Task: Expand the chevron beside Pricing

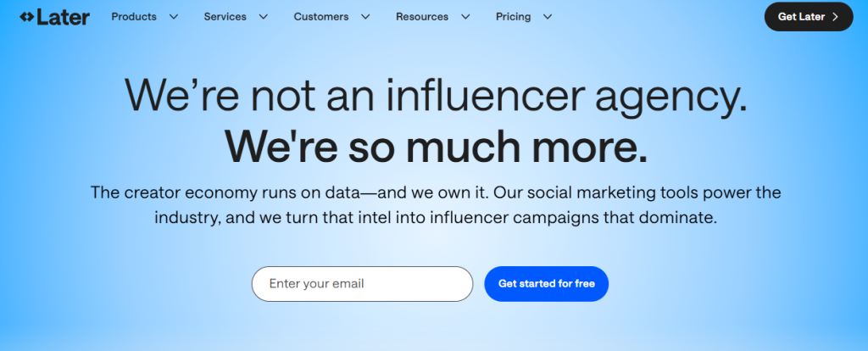Action: click(548, 17)
